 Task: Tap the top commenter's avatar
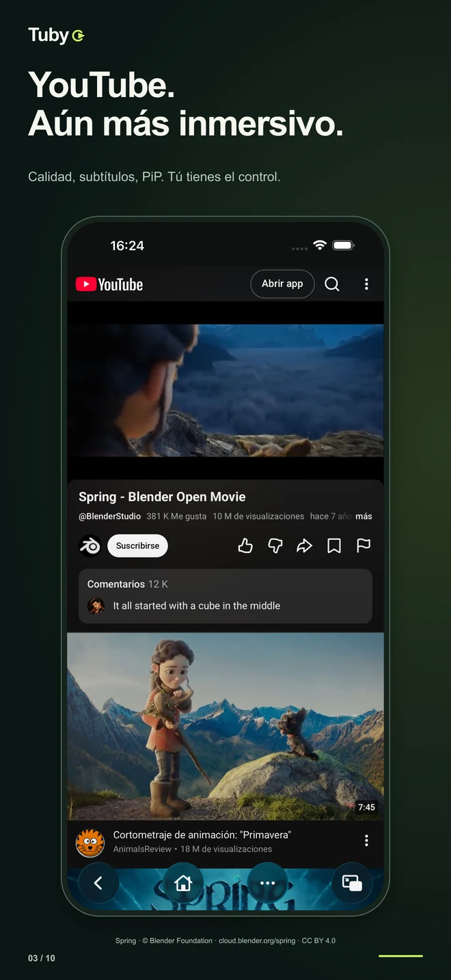tap(96, 606)
